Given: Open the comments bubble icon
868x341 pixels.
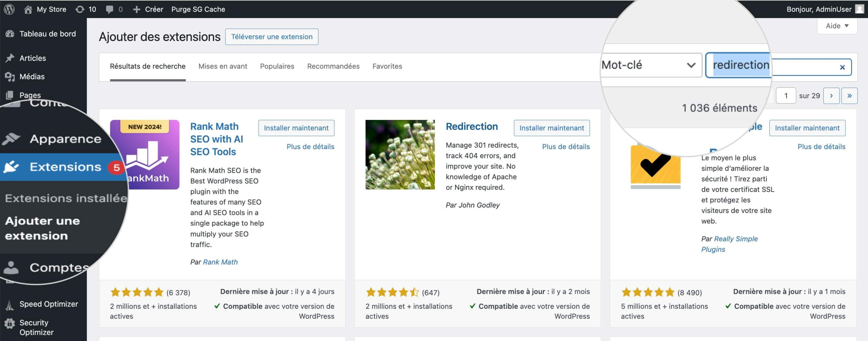Looking at the screenshot, I should 109,9.
